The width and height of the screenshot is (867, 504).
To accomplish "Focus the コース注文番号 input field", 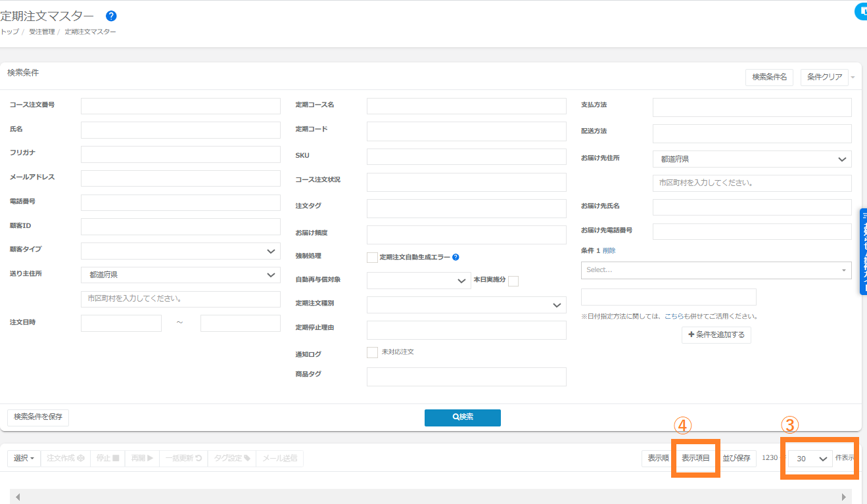I will pos(181,106).
